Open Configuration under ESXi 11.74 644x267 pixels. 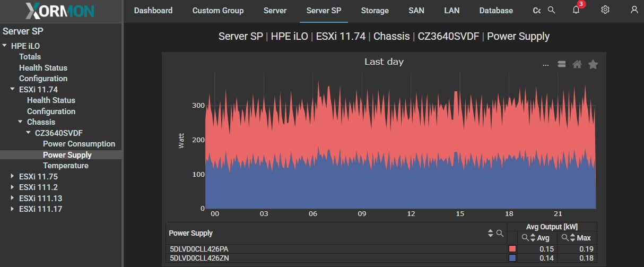51,111
